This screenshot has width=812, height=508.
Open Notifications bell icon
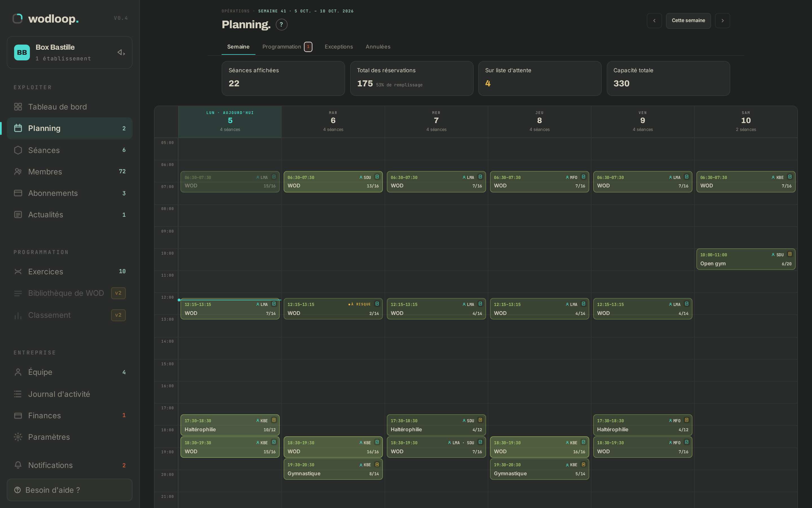click(18, 465)
